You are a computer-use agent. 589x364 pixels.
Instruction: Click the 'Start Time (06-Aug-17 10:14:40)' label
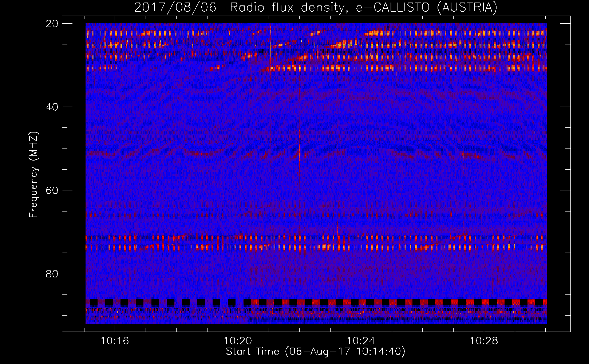(x=316, y=352)
